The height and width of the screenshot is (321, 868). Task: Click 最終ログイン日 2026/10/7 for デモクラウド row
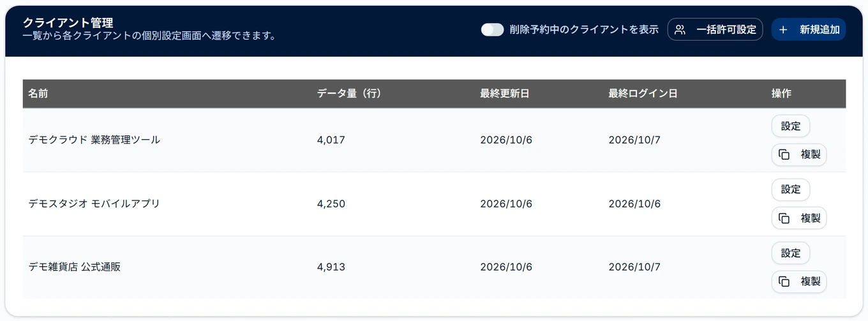click(x=634, y=140)
